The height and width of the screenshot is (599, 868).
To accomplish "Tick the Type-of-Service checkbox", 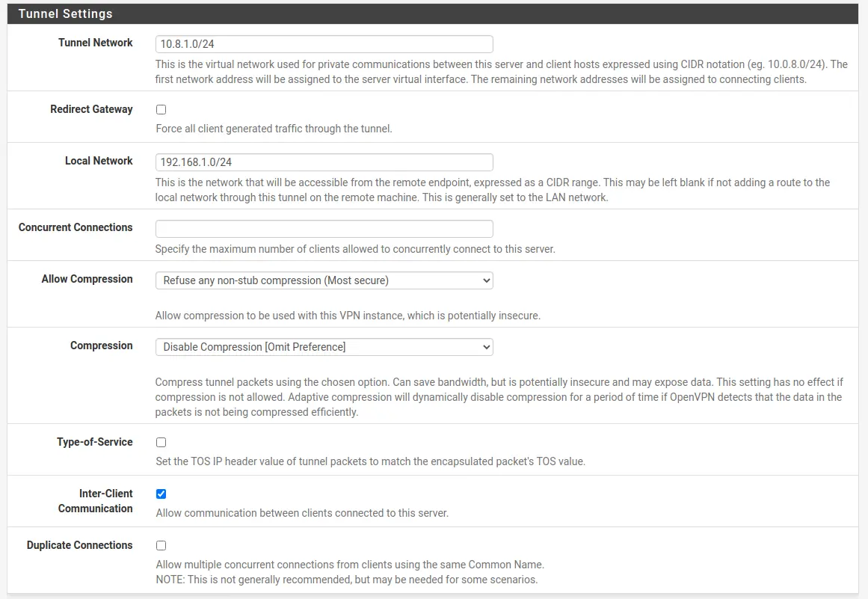I will [x=161, y=442].
